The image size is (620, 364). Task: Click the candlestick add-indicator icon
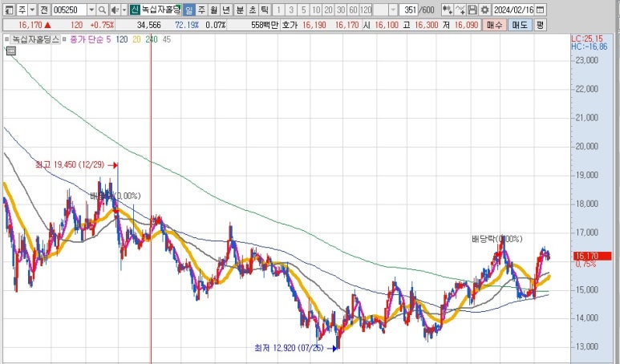[446, 10]
